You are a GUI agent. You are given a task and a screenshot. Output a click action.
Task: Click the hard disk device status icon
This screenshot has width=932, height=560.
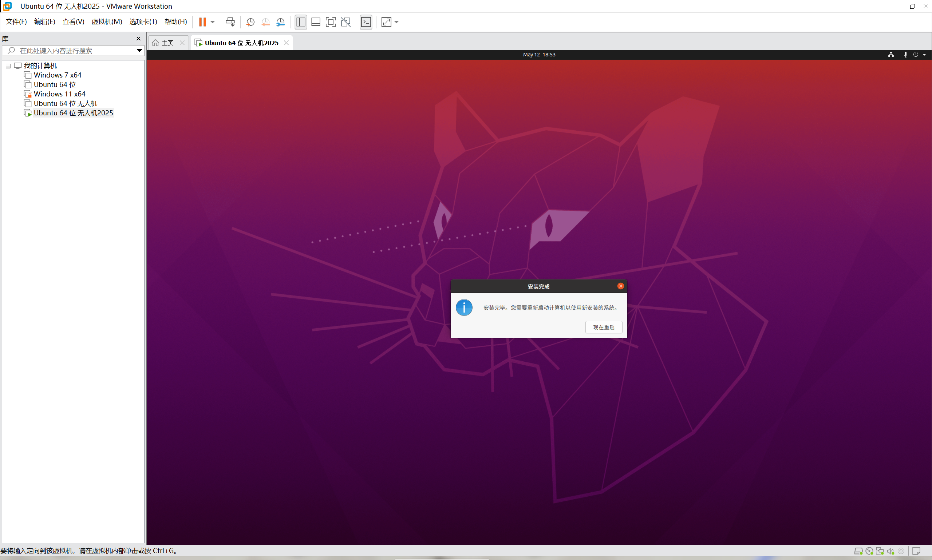858,551
